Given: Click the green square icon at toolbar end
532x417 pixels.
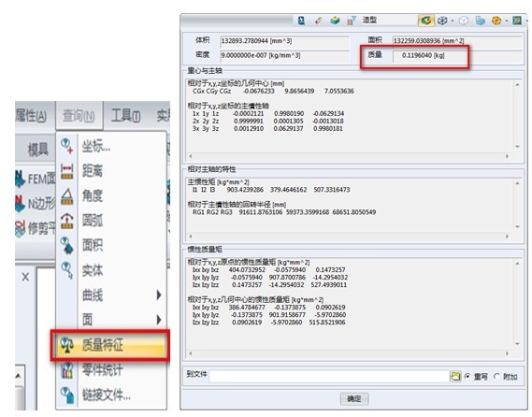Looking at the screenshot, I should coord(517,21).
